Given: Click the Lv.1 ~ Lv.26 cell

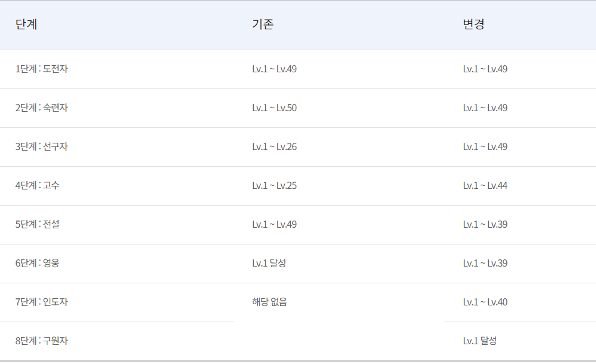Looking at the screenshot, I should (x=274, y=147).
